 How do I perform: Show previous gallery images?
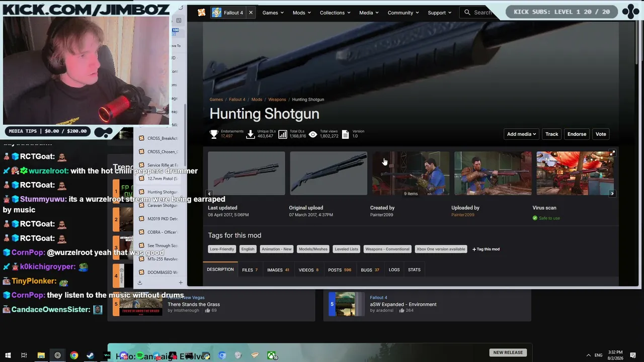click(x=209, y=194)
